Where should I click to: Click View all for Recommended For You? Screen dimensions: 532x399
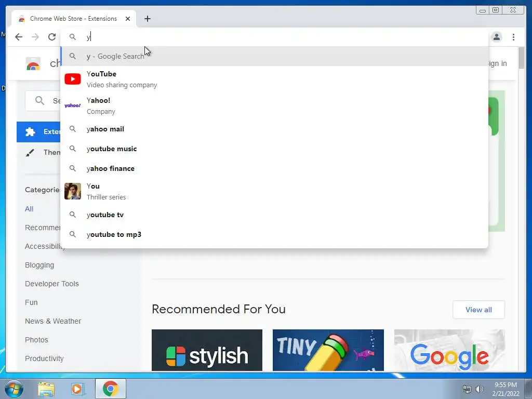coord(478,310)
